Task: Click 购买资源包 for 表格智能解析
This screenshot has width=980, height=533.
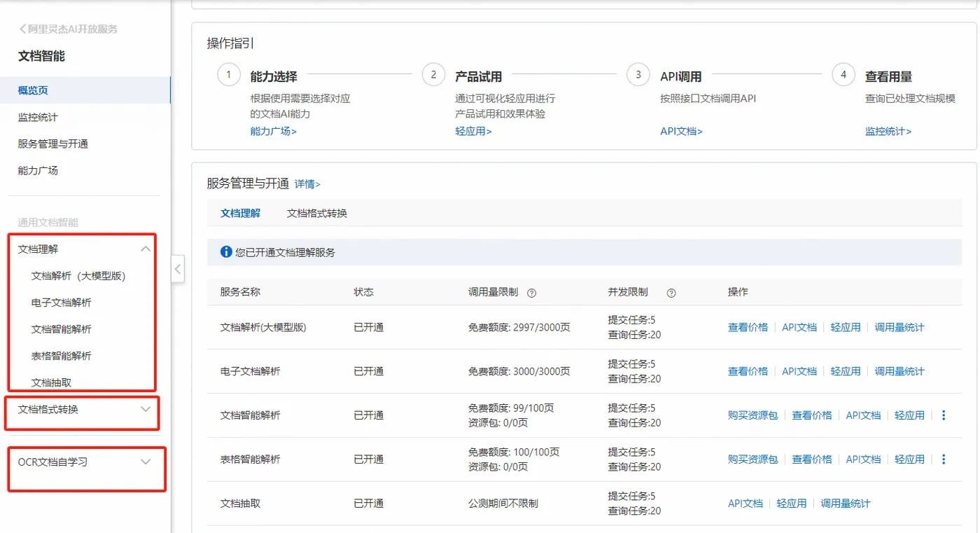Action: pos(753,459)
